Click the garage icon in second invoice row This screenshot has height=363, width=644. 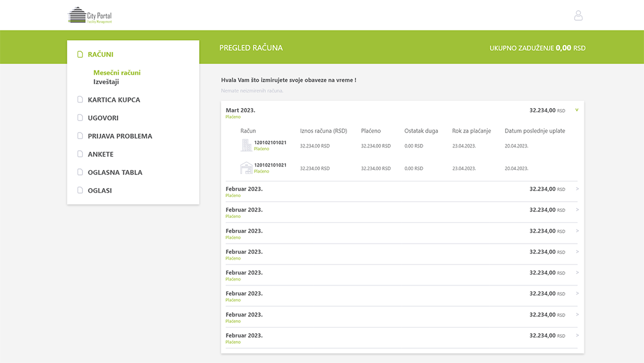(x=246, y=168)
